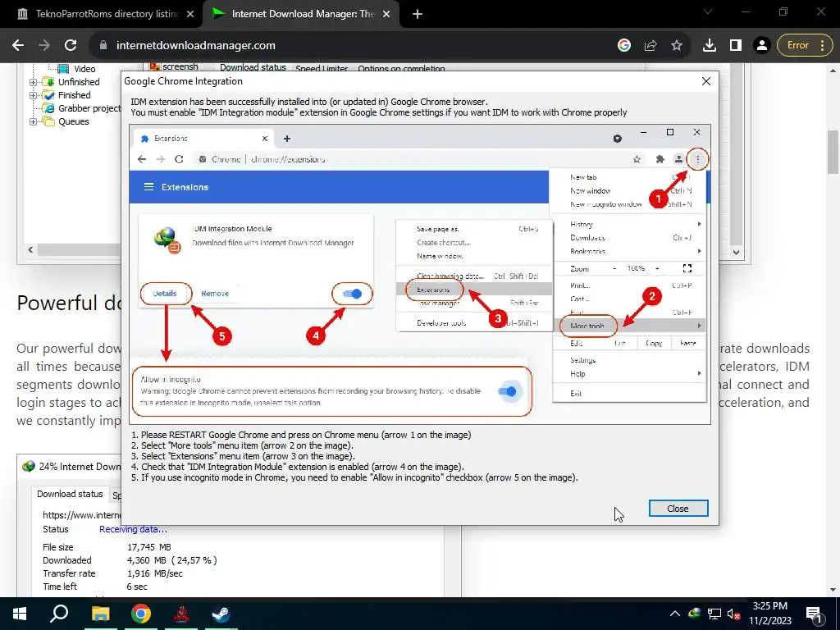Image resolution: width=840 pixels, height=630 pixels.
Task: Expand the Bookmarks submenu arrow
Action: tap(699, 251)
